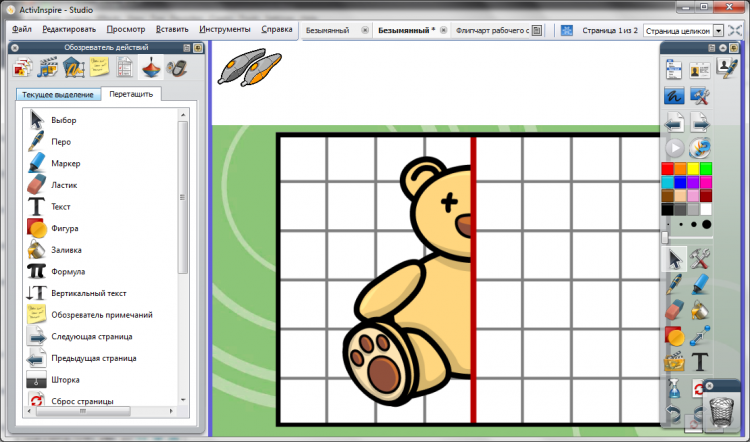
Task: Open the Инструменты menu
Action: pyautogui.click(x=225, y=29)
